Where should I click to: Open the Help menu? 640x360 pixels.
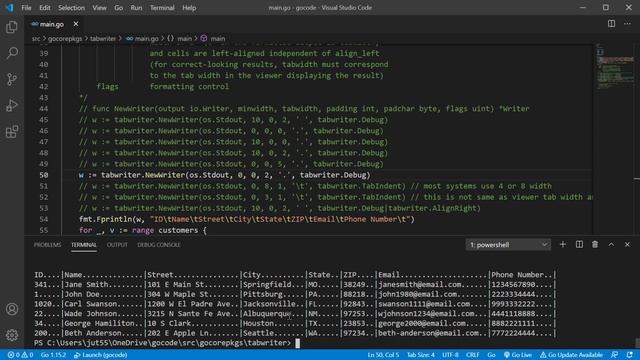[x=189, y=8]
